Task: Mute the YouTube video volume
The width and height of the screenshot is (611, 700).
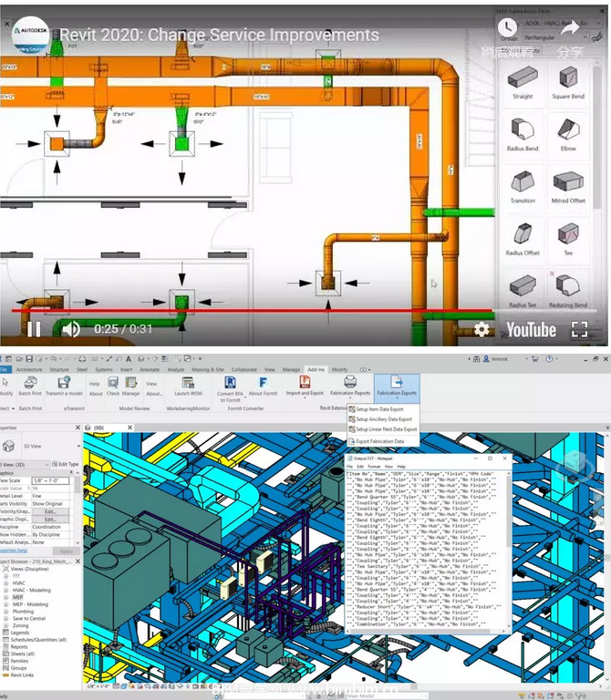Action: (x=70, y=329)
